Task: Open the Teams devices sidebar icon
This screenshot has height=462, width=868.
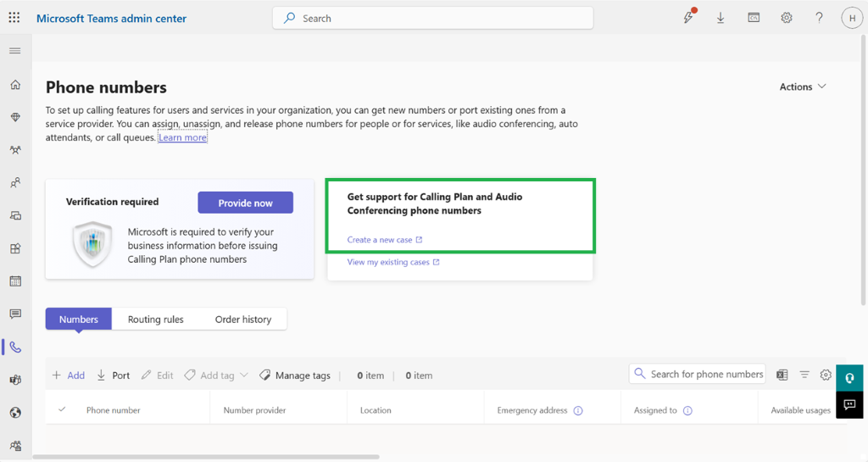Action: pyautogui.click(x=15, y=216)
